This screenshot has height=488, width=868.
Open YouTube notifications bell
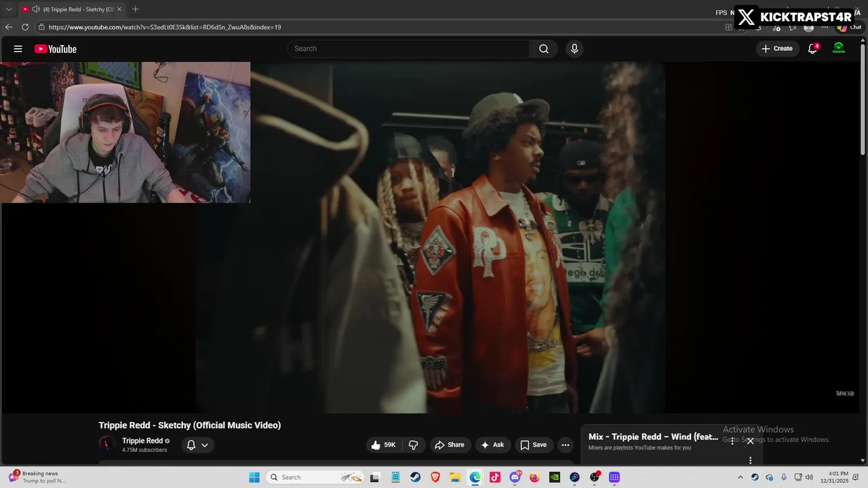click(812, 49)
